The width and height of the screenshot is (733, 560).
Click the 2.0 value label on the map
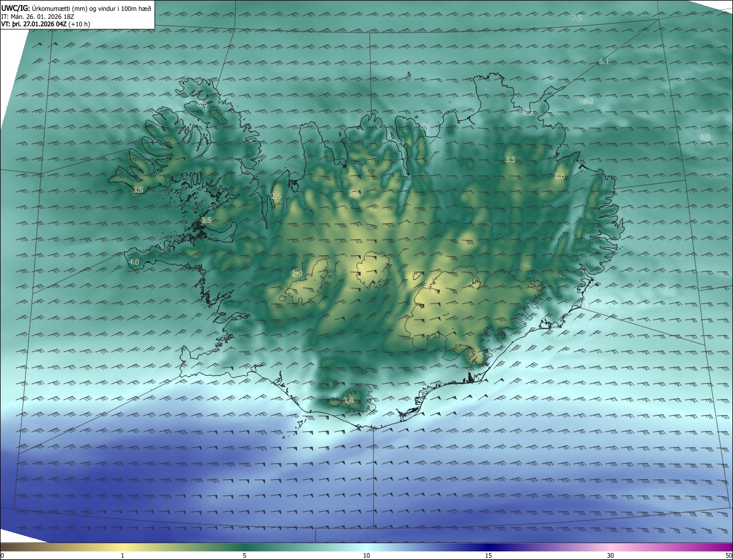click(x=354, y=194)
